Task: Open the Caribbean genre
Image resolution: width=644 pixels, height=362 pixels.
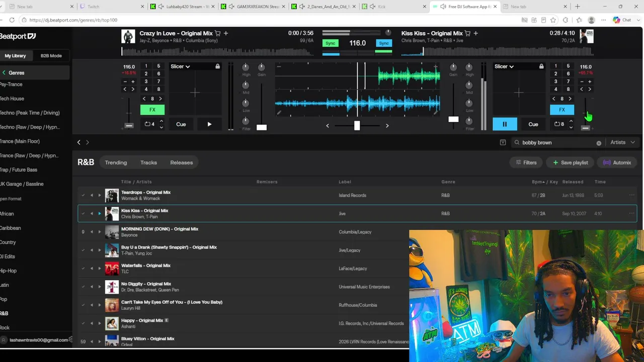Action: [10, 228]
